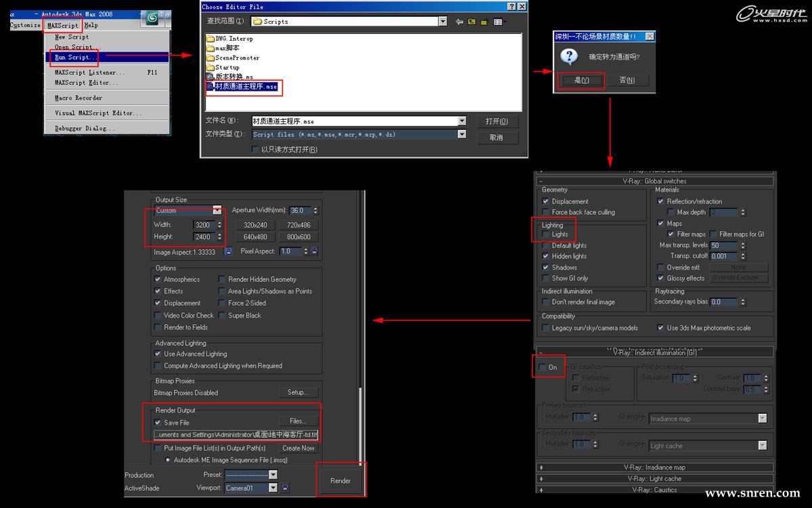
Task: Click the 800x600 preset size button
Action: tap(298, 237)
